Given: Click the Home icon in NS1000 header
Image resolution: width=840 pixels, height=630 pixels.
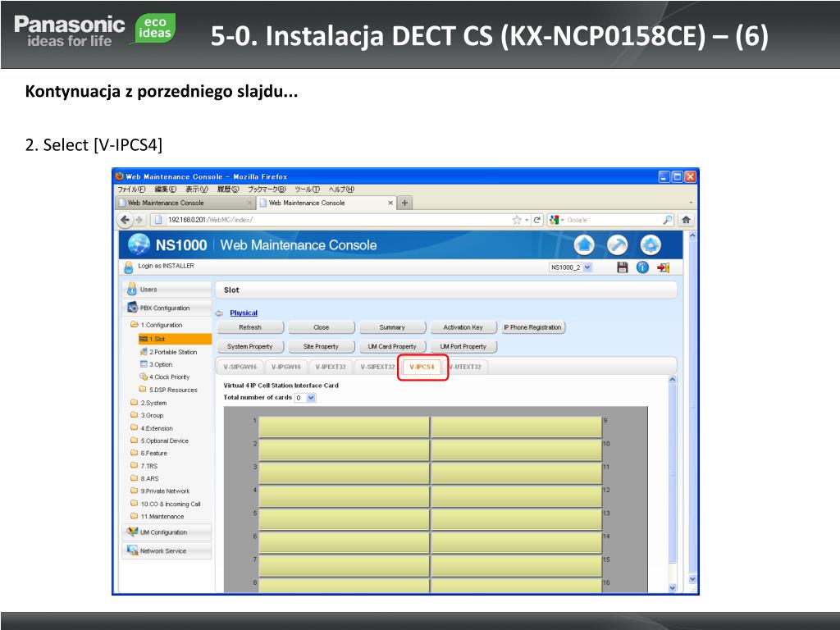Looking at the screenshot, I should click(584, 245).
